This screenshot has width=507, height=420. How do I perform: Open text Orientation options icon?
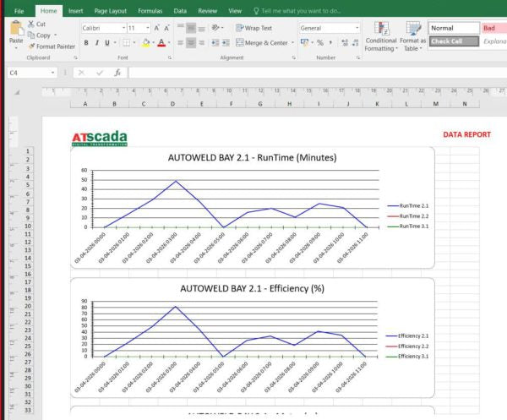tap(215, 28)
